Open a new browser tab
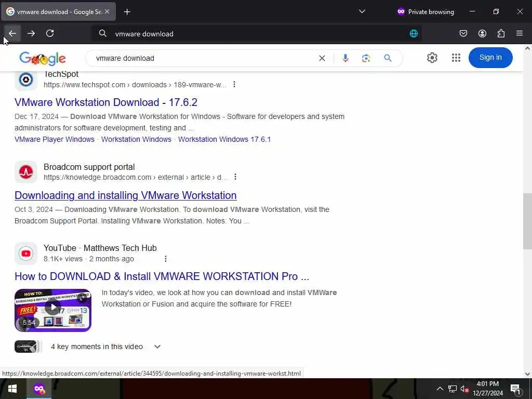Viewport: 532px width, 399px height. coord(127,12)
